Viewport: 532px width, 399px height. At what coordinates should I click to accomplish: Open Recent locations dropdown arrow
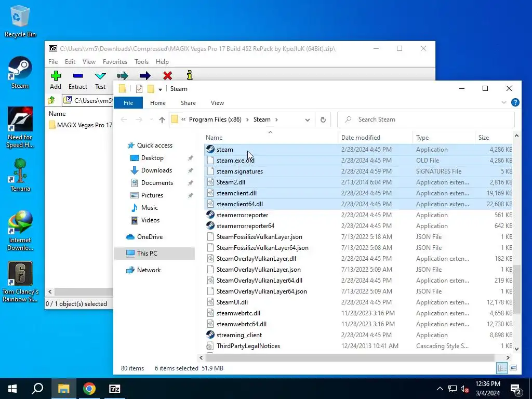click(x=151, y=120)
